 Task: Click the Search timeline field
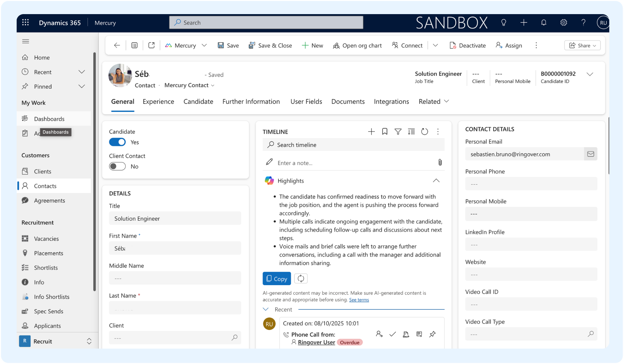click(353, 145)
